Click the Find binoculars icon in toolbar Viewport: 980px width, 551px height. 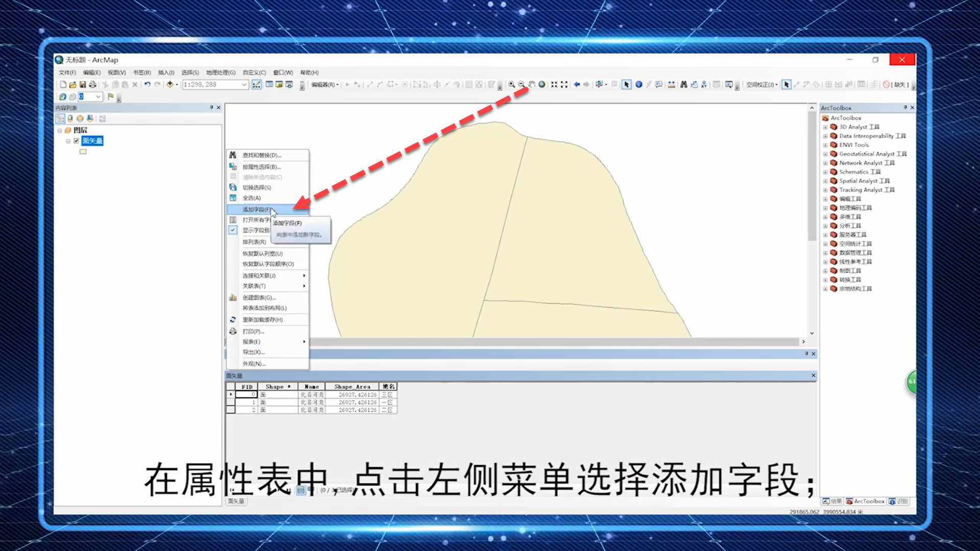pyautogui.click(x=684, y=85)
